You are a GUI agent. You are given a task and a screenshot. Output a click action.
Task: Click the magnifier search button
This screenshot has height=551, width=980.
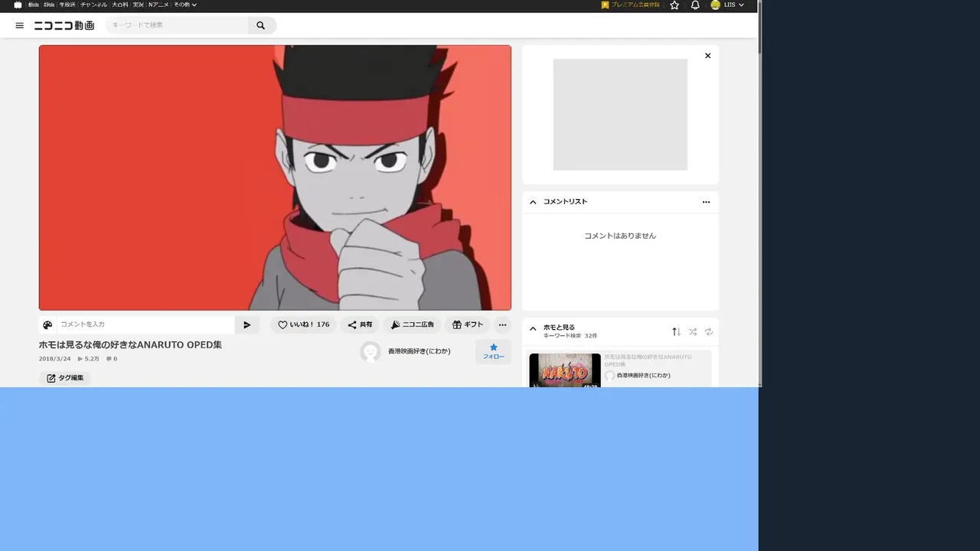261,25
